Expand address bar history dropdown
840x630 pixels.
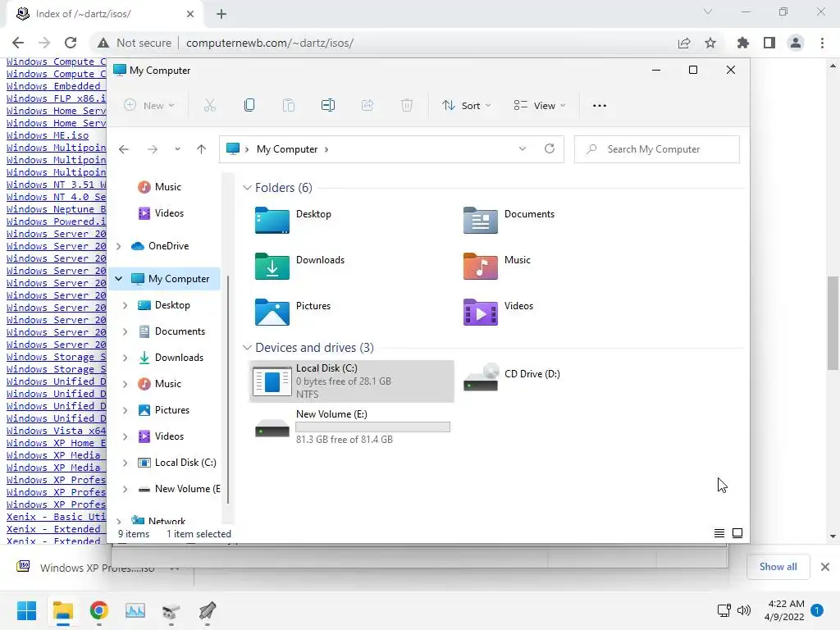click(x=523, y=149)
